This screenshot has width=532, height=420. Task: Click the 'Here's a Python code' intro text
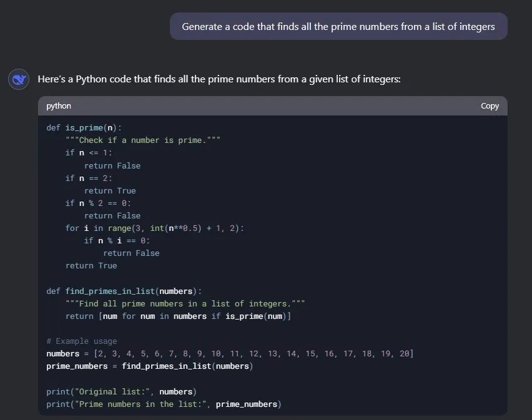[x=219, y=79]
